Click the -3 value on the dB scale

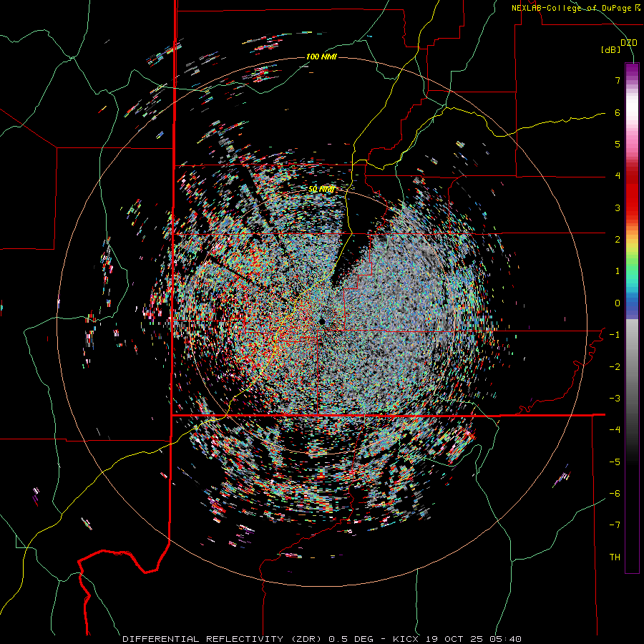(615, 399)
